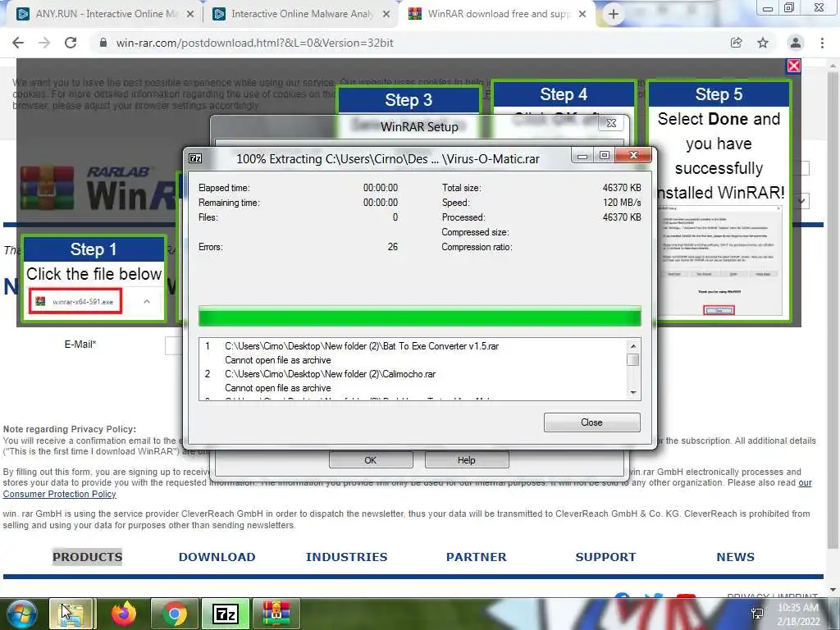Select the Calimocho.rar error entry

click(x=330, y=374)
